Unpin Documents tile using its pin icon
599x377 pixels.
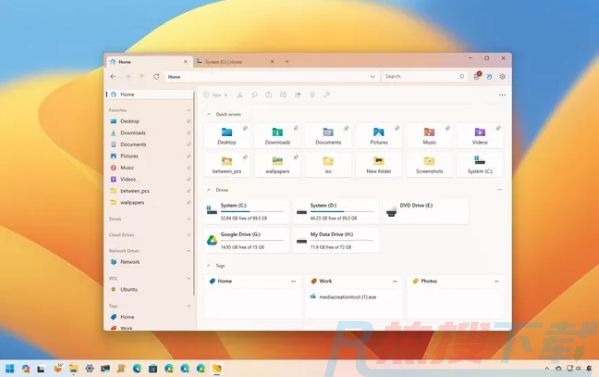click(x=346, y=128)
